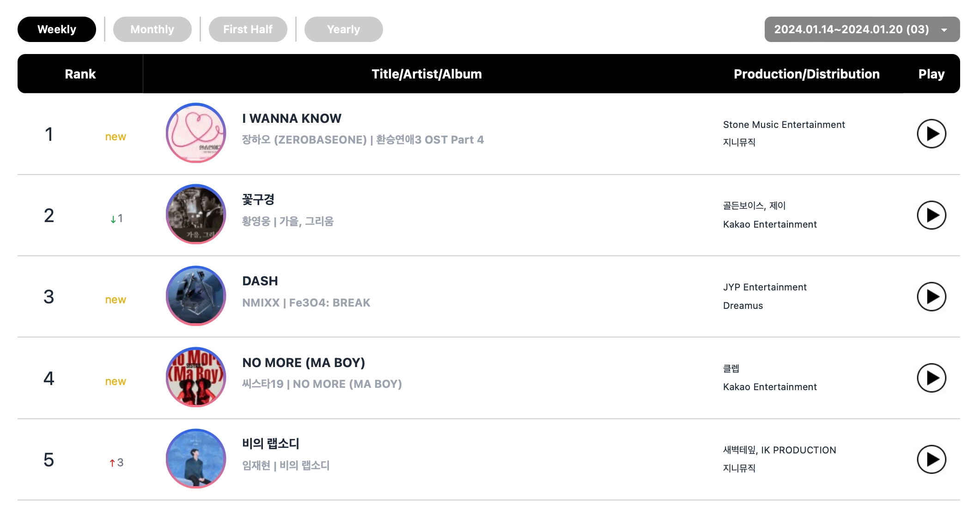Play DASH by NMIXX

pos(931,297)
